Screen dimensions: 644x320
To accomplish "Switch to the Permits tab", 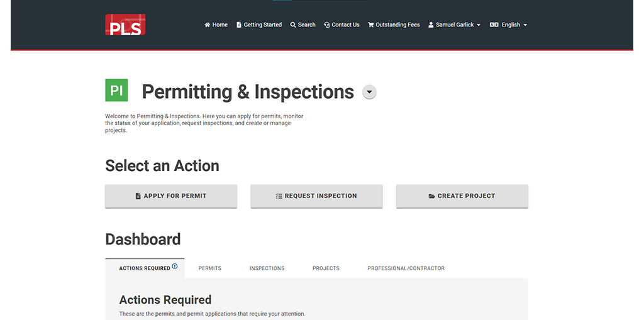I will [x=210, y=268].
